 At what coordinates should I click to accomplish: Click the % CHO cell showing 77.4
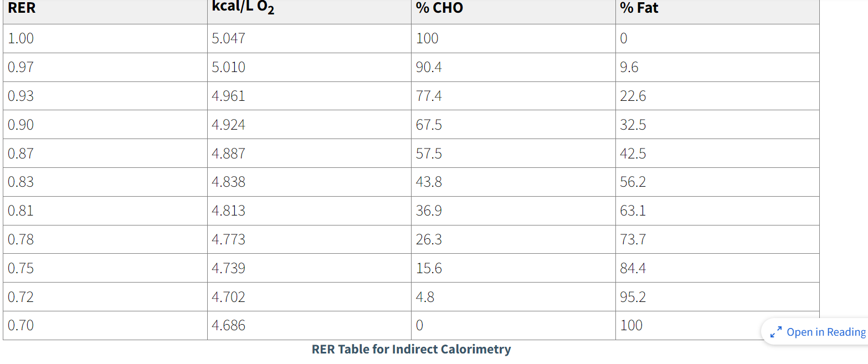click(429, 96)
